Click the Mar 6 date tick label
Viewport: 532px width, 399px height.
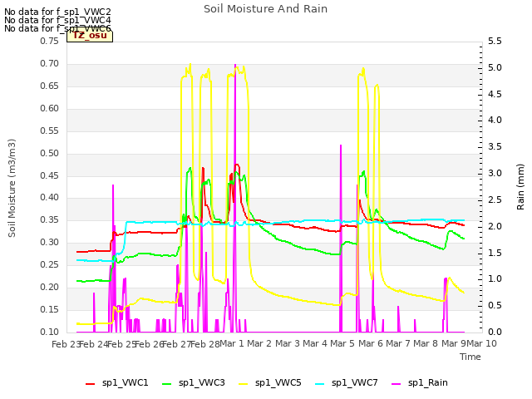(371, 343)
